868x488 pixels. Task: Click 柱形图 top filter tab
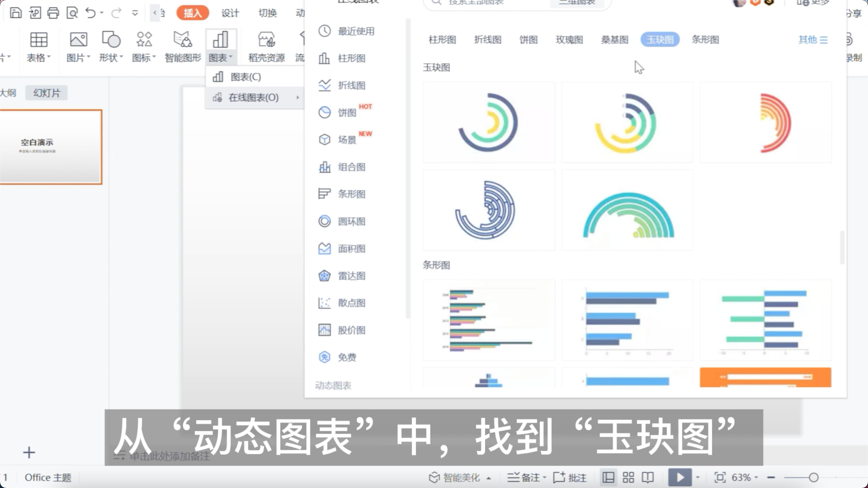[442, 40]
